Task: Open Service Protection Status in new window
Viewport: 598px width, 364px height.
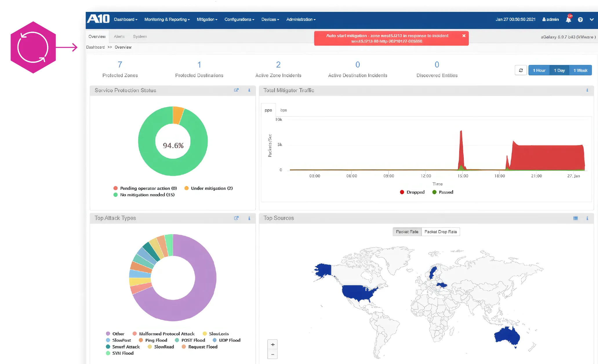Action: (236, 90)
